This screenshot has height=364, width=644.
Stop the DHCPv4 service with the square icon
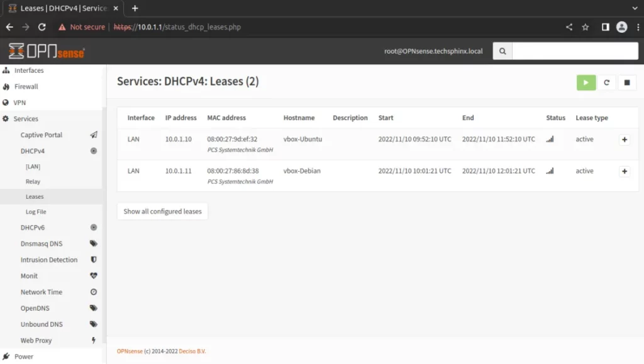coord(627,82)
